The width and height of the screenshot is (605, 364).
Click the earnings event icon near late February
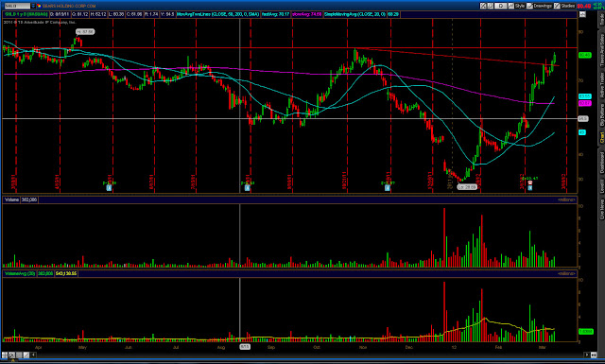pyautogui.click(x=530, y=188)
